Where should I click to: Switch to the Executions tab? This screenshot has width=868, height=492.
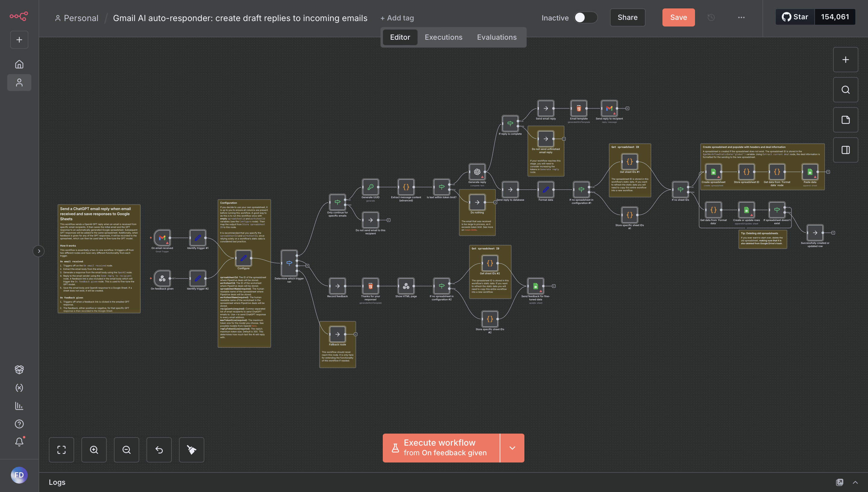[x=443, y=37]
